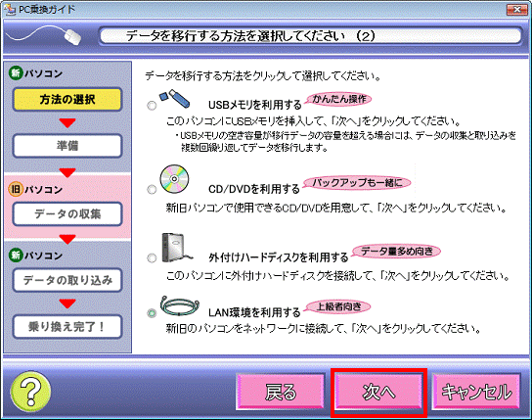Click the green LAN cable icon
The image size is (532, 420).
(180, 305)
